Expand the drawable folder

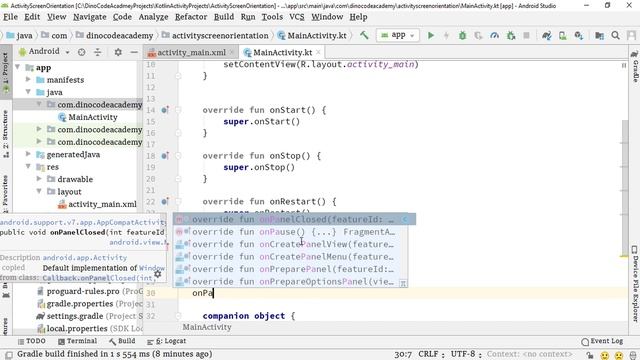point(39,179)
